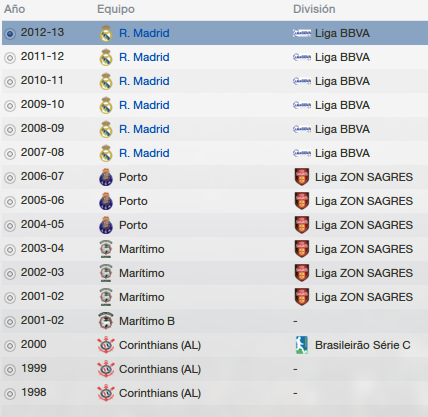Click the Liga BBVA logo in 2011-12 row
The image size is (428, 417).
302,57
